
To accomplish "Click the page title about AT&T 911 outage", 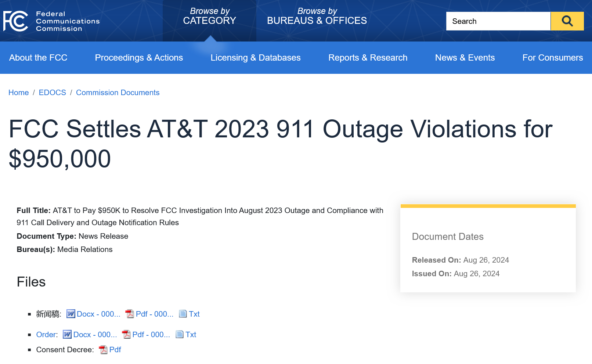I will click(x=281, y=144).
